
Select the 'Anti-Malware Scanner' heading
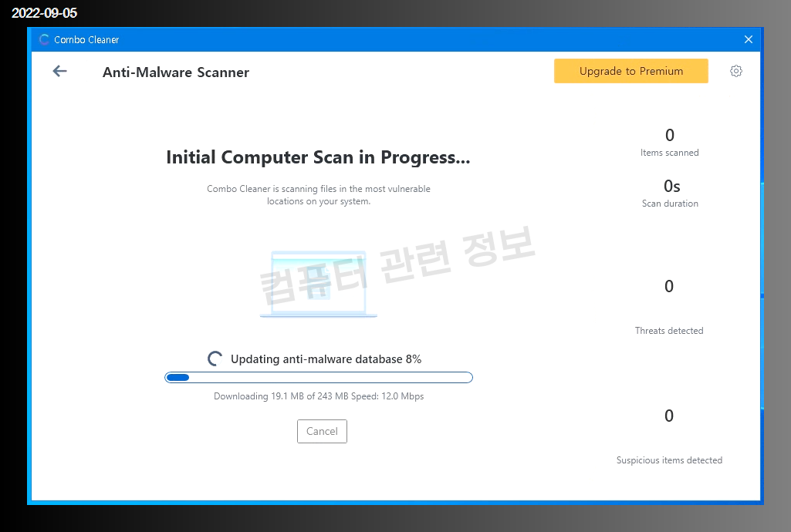click(175, 72)
